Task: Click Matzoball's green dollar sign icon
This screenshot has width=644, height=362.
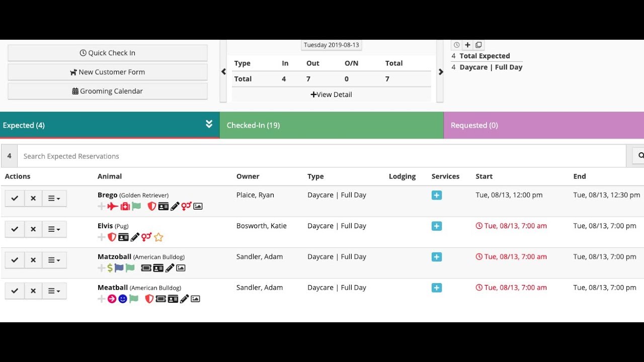Action: click(x=110, y=268)
